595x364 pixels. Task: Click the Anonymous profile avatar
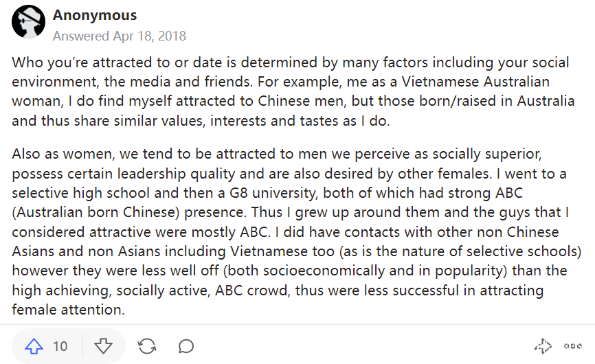28,24
